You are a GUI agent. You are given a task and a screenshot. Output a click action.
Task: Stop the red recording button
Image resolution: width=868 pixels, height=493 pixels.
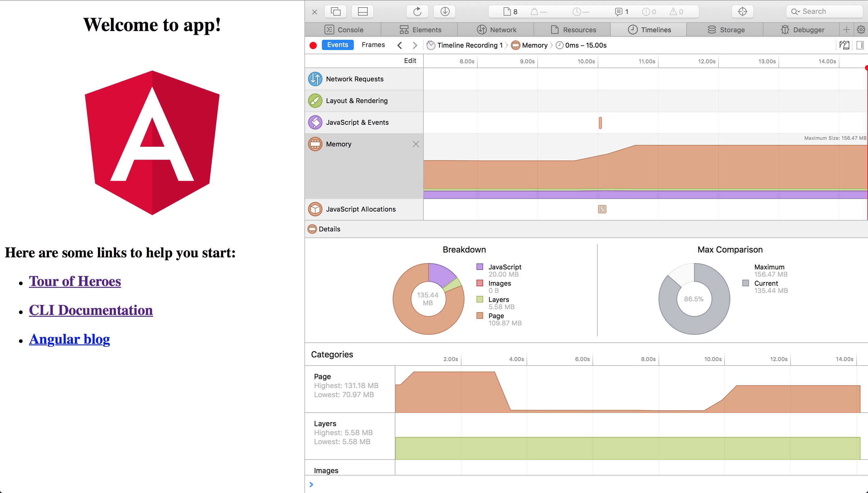click(x=313, y=46)
